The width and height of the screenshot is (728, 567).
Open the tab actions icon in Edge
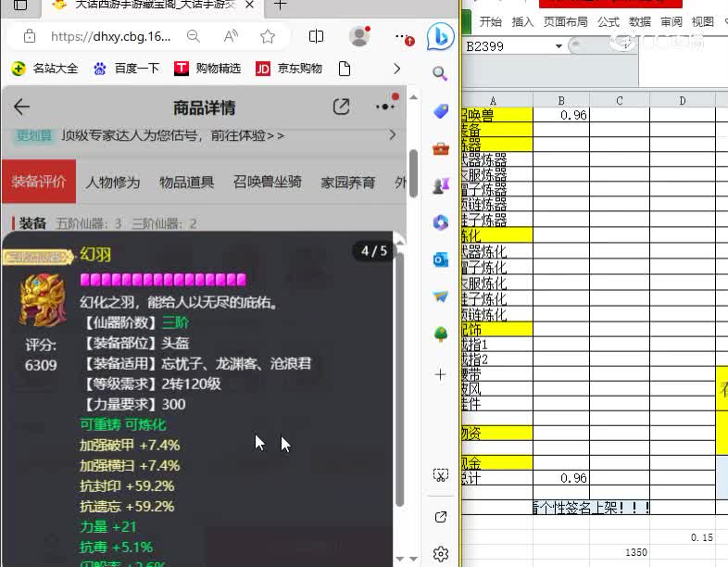click(20, 6)
